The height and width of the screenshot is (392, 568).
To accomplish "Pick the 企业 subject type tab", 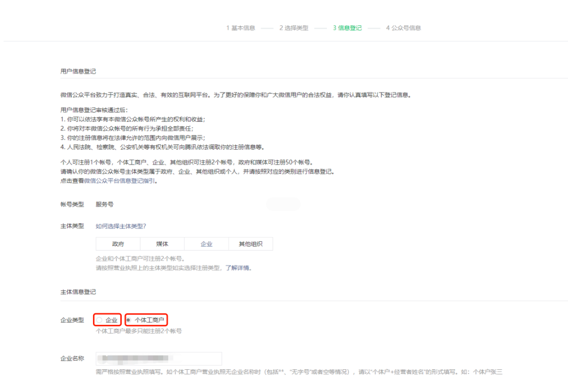I will [x=206, y=244].
